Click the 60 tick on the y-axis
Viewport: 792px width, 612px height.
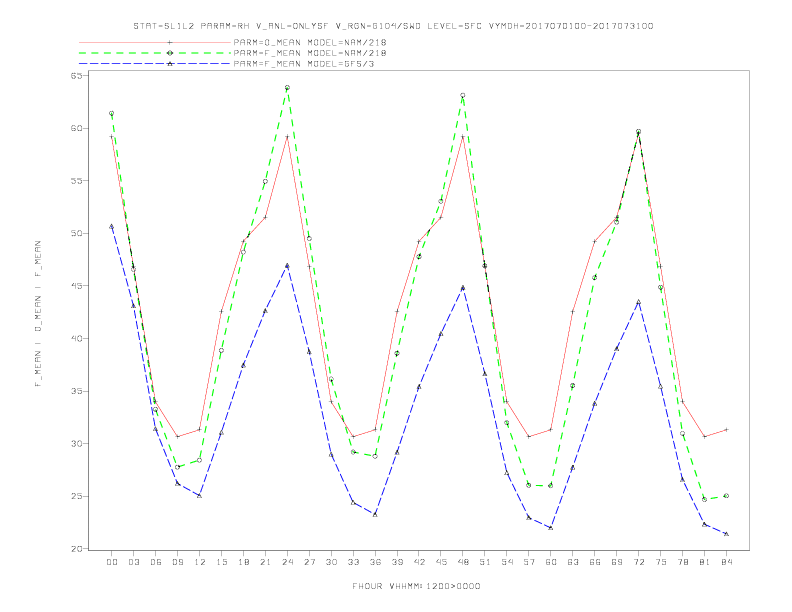(77, 128)
